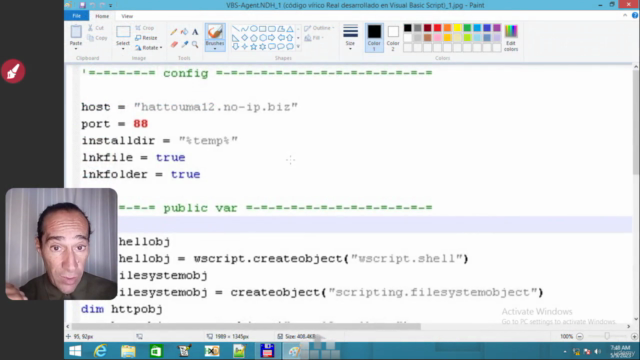Open the File menu
Image resolution: width=640 pixels, height=360 pixels.
coord(76,16)
